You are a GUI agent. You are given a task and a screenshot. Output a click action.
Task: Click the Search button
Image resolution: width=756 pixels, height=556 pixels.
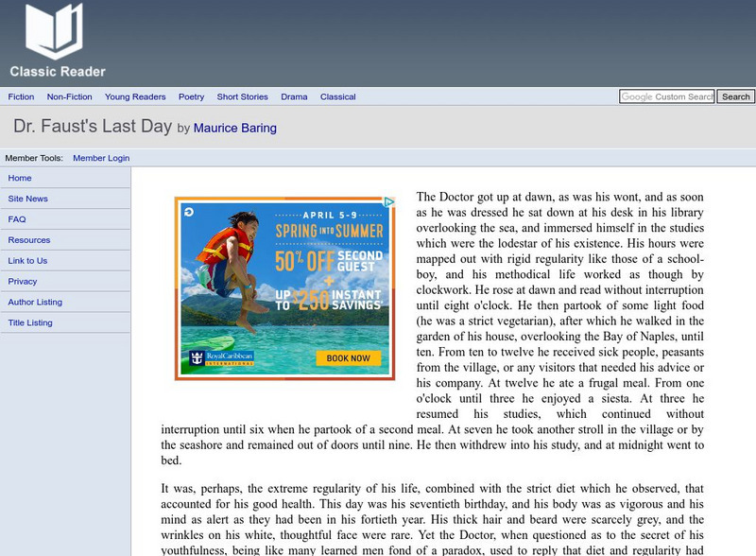[x=734, y=96]
